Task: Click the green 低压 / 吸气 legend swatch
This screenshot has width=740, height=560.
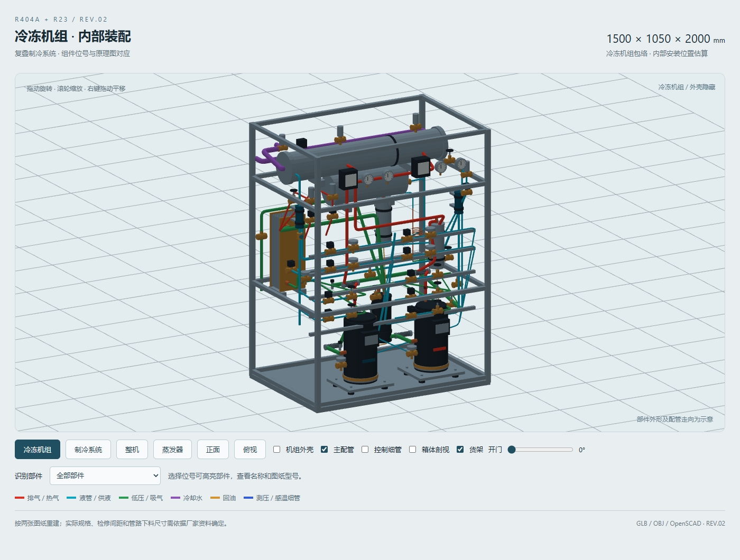Action: pos(124,498)
